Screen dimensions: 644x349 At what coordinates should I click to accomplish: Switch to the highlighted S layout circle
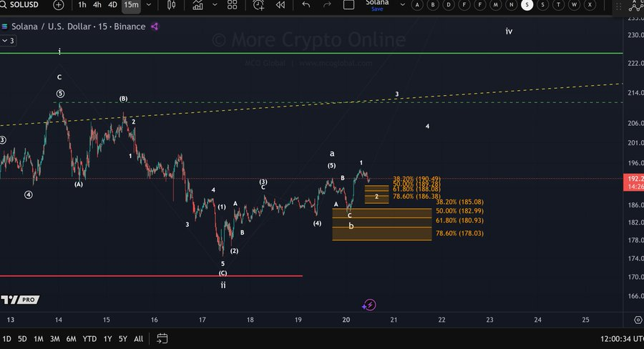(527, 5)
